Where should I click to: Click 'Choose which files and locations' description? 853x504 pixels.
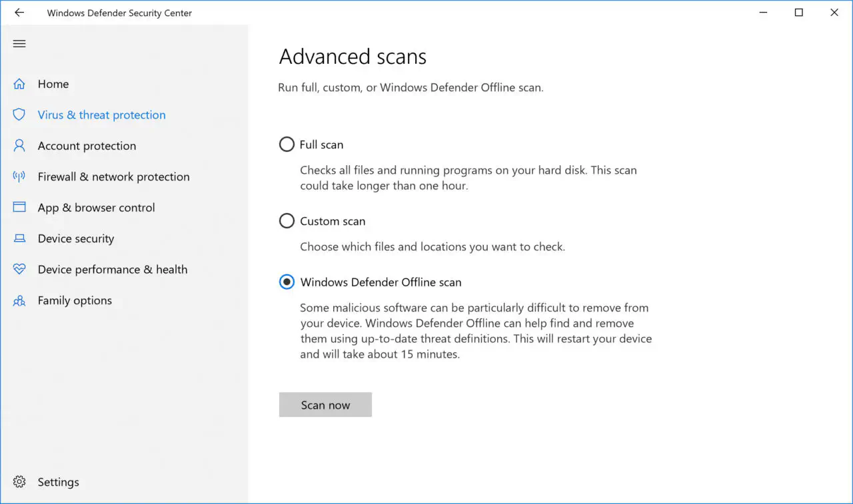432,246
